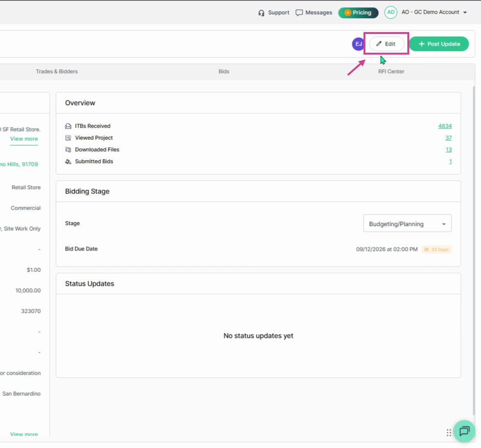The image size is (481, 448).
Task: Click the Post Update button
Action: [x=439, y=44]
